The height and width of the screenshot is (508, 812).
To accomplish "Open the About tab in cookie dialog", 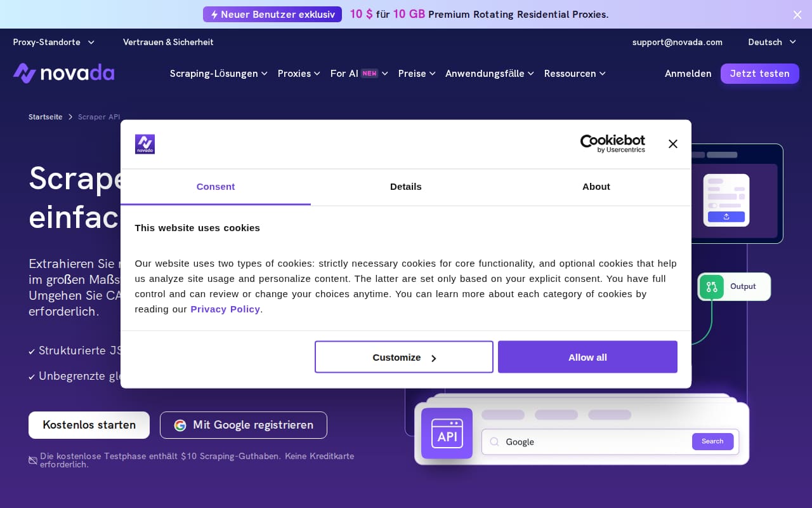I will (x=596, y=187).
